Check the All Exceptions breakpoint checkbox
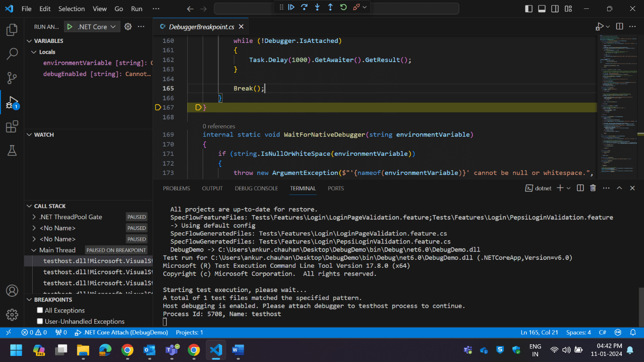Viewport: 644px width, 362px height. [x=40, y=310]
